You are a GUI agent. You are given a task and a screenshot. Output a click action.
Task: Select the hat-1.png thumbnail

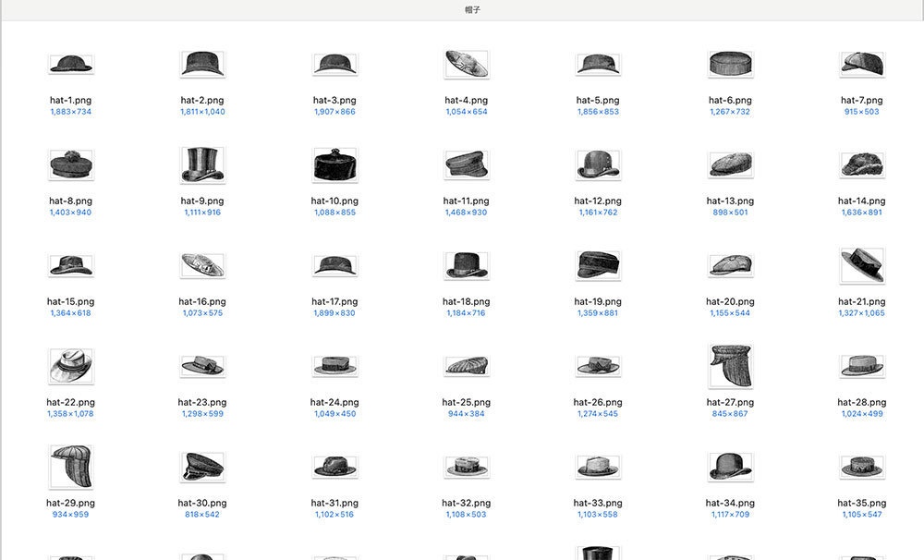pyautogui.click(x=71, y=64)
